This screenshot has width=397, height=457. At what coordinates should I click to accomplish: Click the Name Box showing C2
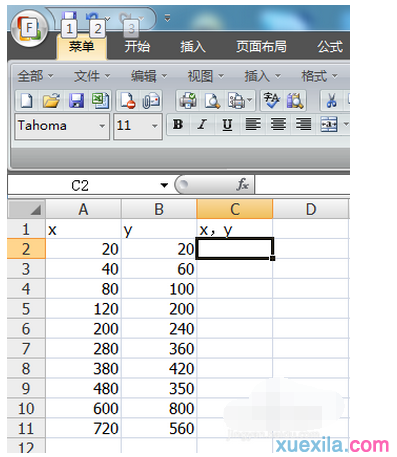pos(80,185)
